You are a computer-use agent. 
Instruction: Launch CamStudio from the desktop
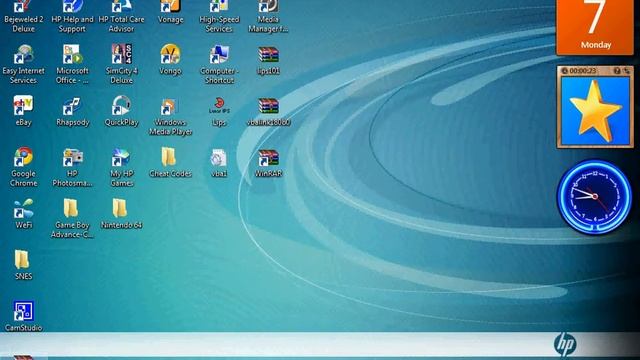pos(23,316)
